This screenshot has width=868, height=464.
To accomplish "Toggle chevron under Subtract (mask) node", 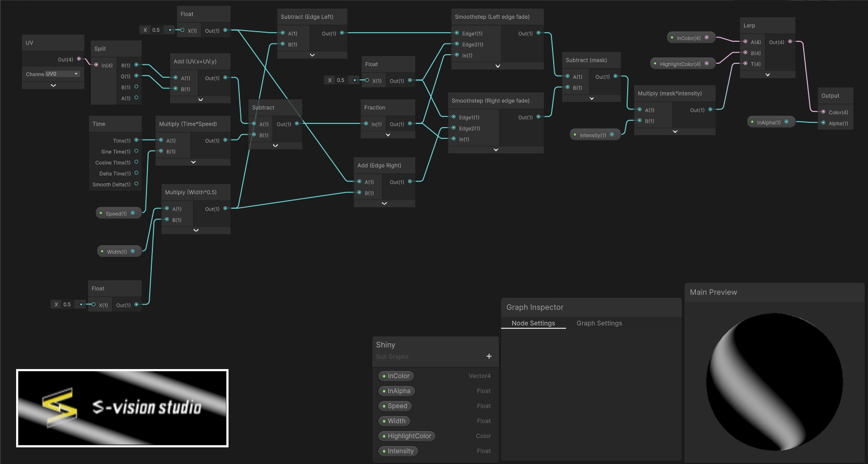I will click(x=591, y=98).
